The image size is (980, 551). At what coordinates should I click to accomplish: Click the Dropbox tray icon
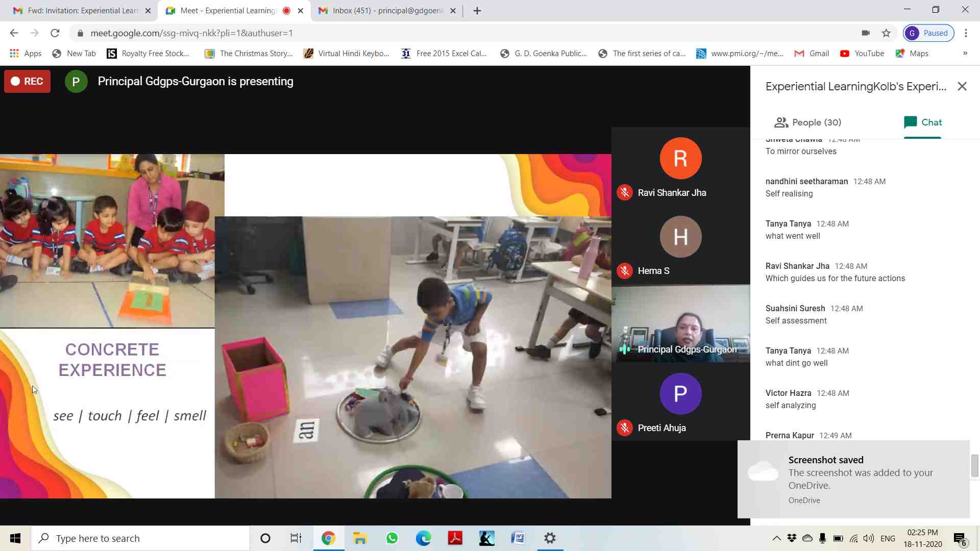pos(792,538)
